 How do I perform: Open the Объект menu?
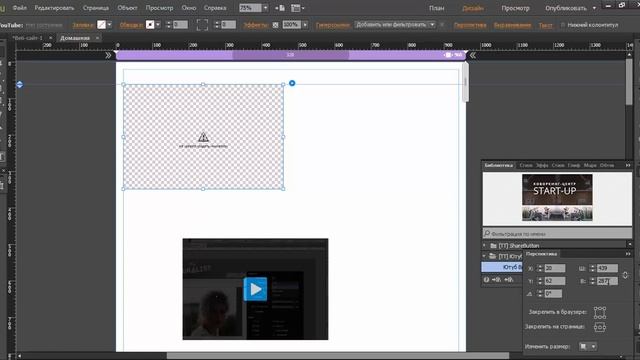tap(127, 8)
